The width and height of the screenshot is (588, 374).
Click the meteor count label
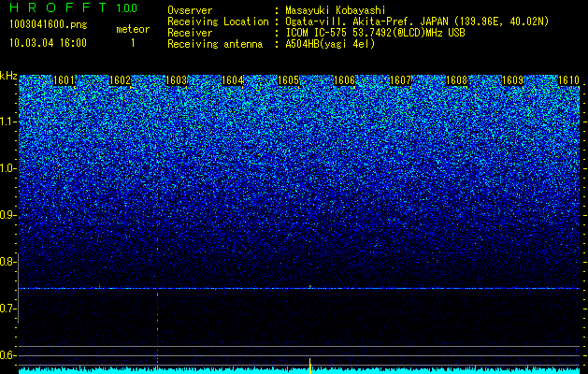tap(133, 29)
